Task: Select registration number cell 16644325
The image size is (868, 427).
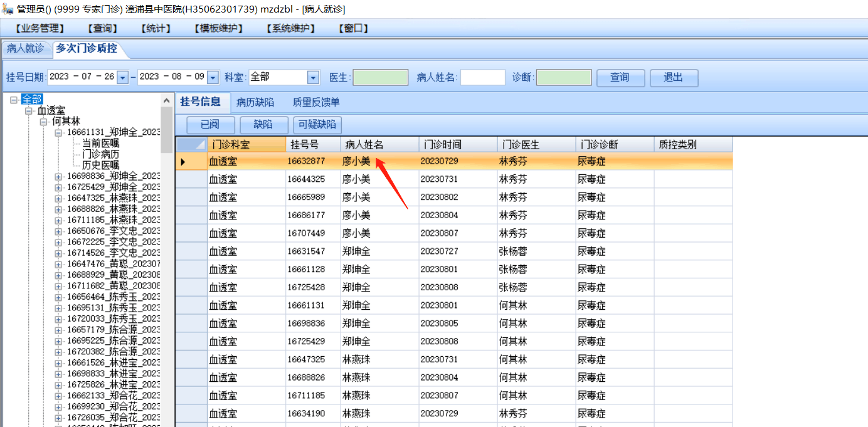Action: (x=313, y=179)
